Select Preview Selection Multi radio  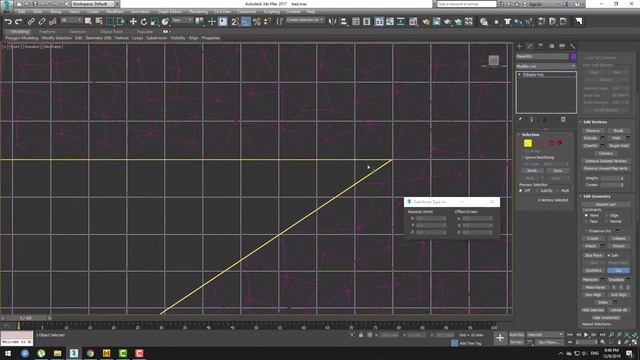point(558,191)
